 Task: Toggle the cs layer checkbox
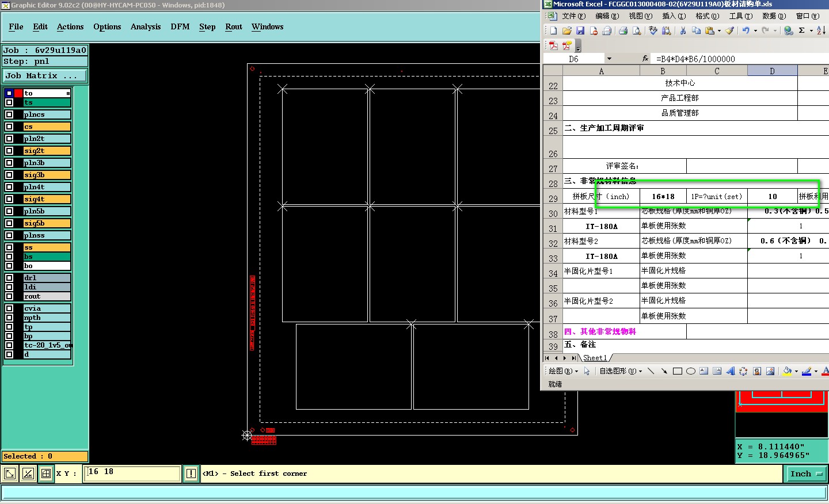9,127
